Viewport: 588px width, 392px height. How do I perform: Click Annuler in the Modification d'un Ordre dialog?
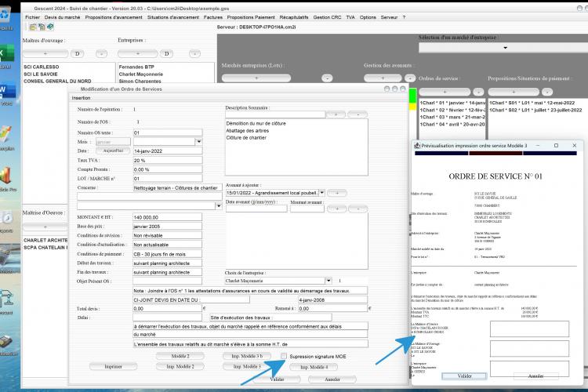tap(332, 379)
